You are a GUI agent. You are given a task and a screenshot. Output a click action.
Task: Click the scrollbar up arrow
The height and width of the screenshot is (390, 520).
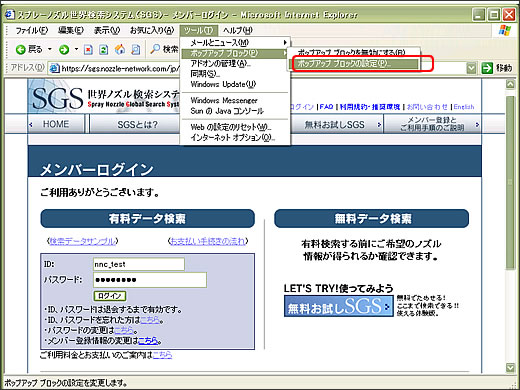pyautogui.click(x=510, y=84)
